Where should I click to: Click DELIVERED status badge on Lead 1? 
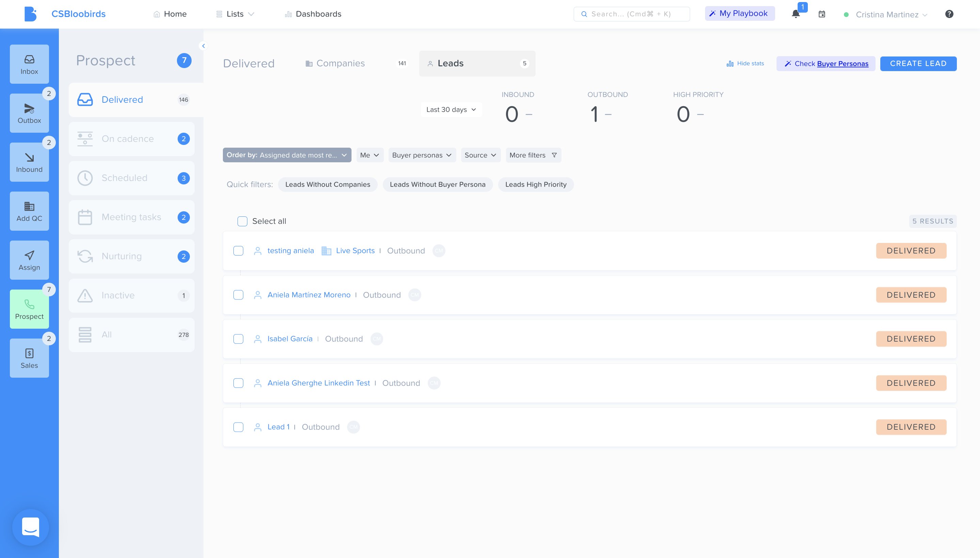pyautogui.click(x=911, y=427)
